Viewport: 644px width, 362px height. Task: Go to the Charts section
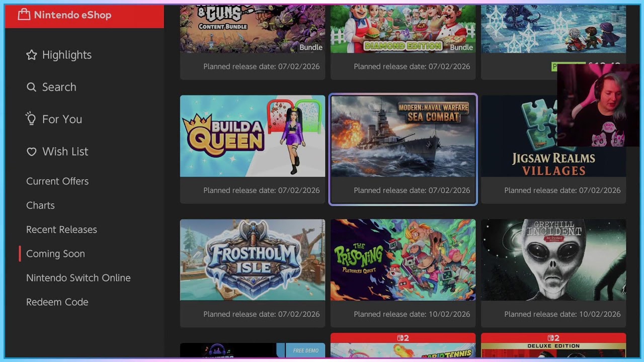coord(40,205)
